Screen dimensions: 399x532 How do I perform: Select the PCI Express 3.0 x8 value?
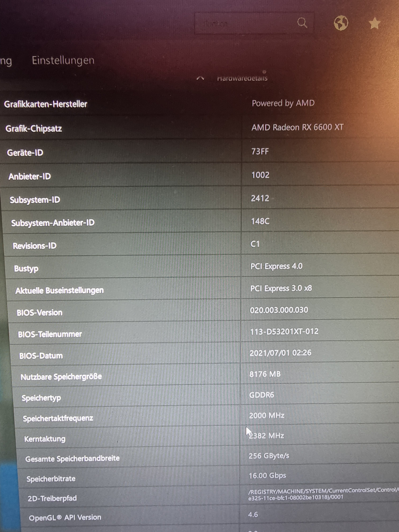coord(281,288)
